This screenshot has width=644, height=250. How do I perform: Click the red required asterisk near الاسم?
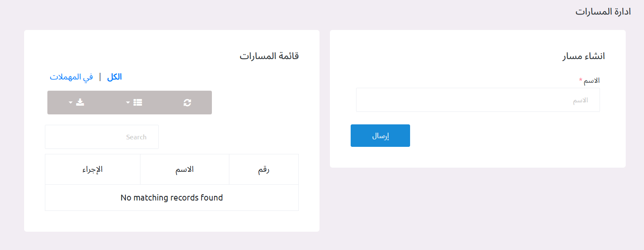(580, 79)
